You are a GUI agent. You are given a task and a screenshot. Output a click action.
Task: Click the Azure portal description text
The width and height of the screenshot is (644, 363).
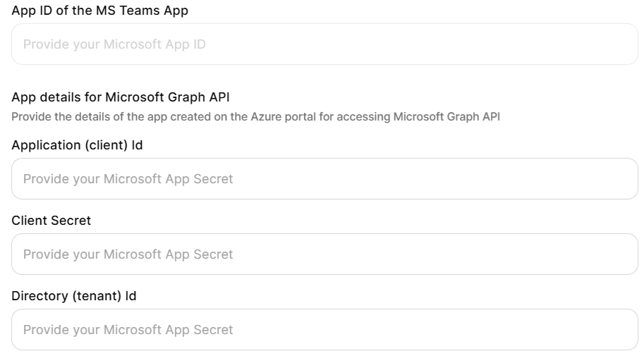pos(255,116)
